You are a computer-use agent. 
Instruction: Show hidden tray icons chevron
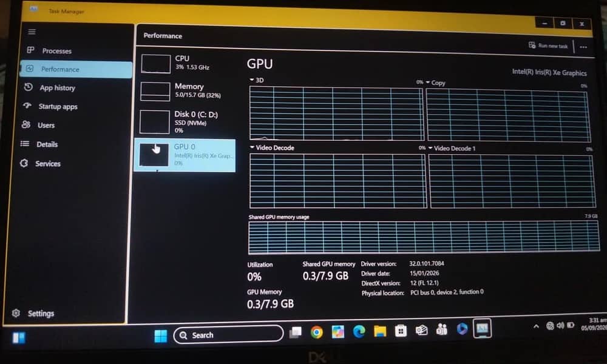(x=536, y=326)
